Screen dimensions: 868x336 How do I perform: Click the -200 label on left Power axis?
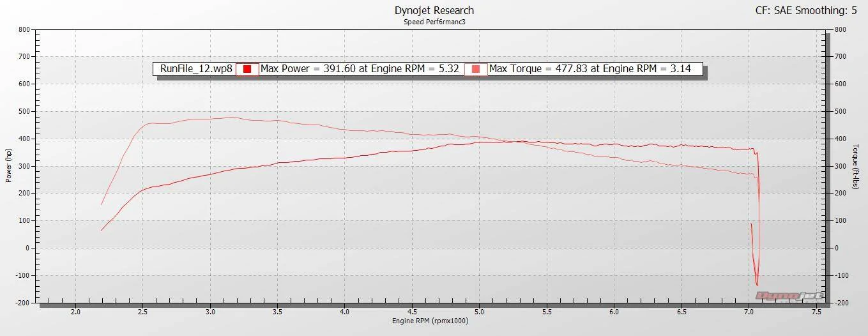coord(23,303)
